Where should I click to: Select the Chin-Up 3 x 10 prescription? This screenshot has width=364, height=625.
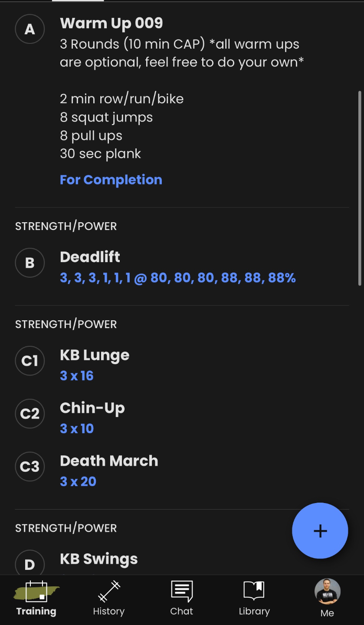tap(77, 428)
